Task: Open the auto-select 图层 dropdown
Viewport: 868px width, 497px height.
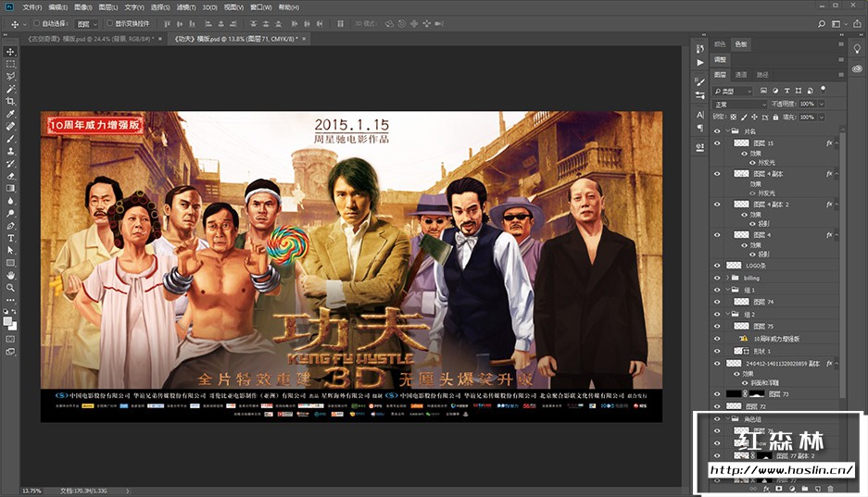Action: pyautogui.click(x=87, y=24)
